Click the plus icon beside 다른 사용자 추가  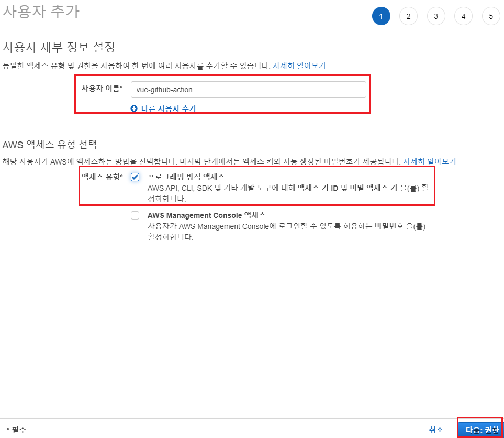pos(134,109)
